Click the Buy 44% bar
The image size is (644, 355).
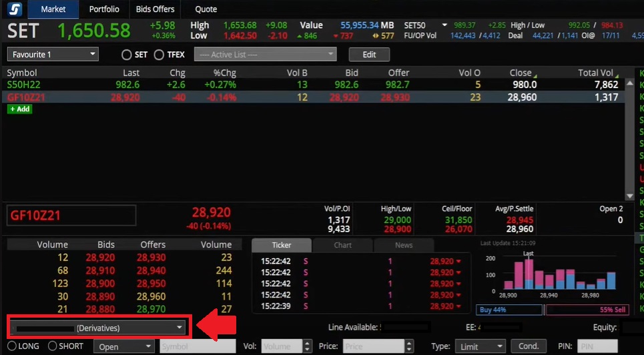[509, 310]
